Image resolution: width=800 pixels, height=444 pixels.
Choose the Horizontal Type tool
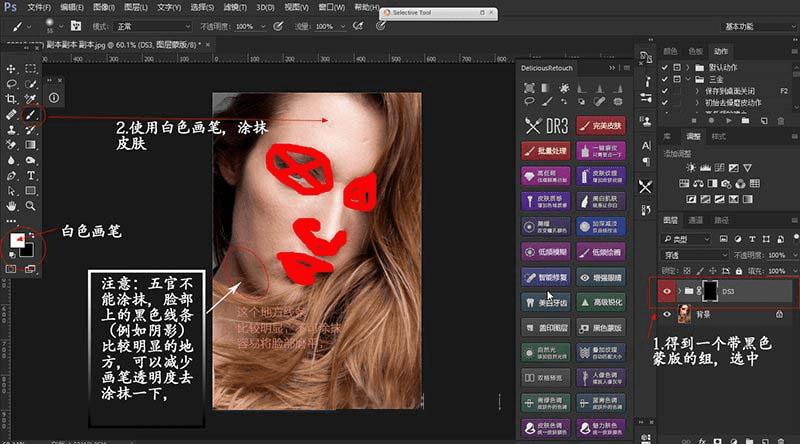31,175
